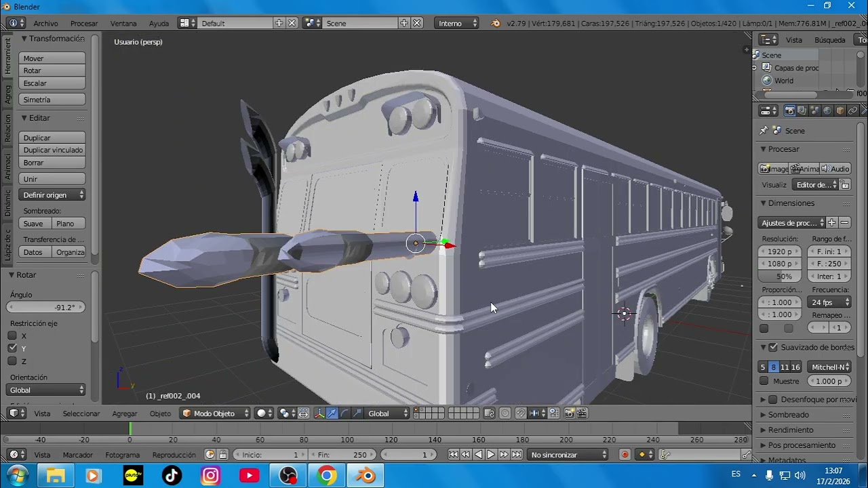Image resolution: width=868 pixels, height=488 pixels.
Task: Click the Ángulo rotation slider field
Action: (x=46, y=307)
